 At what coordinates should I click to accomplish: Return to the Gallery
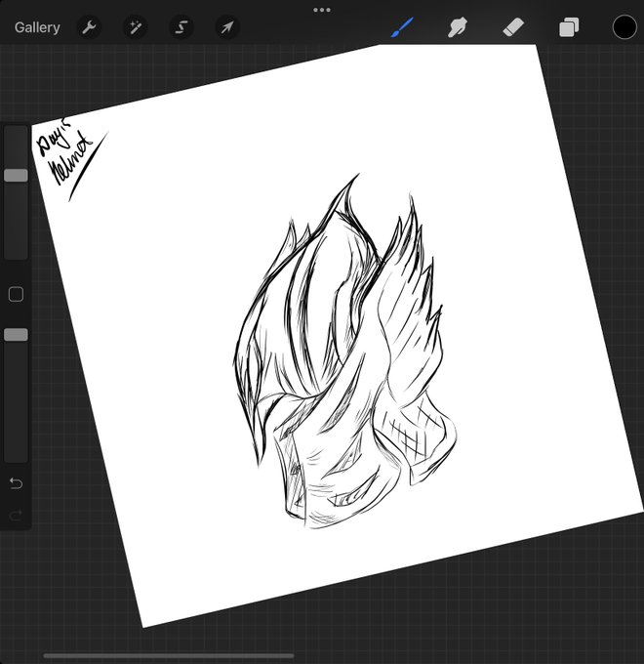pyautogui.click(x=37, y=27)
